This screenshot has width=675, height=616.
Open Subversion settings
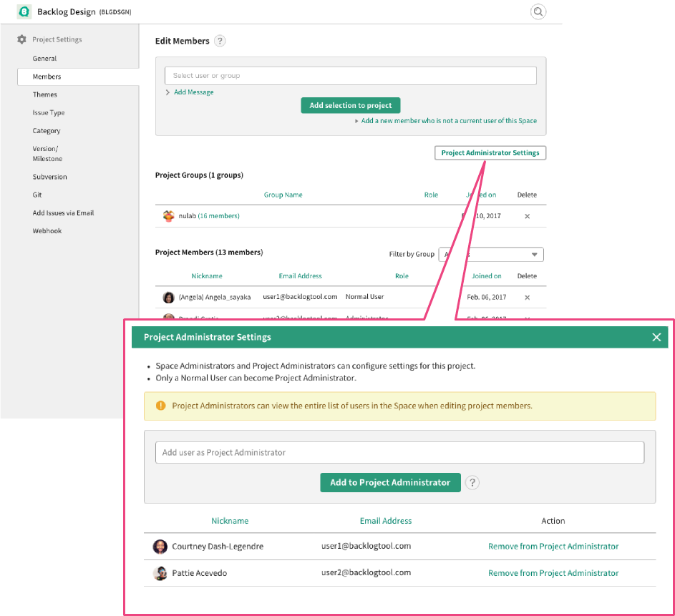point(49,177)
